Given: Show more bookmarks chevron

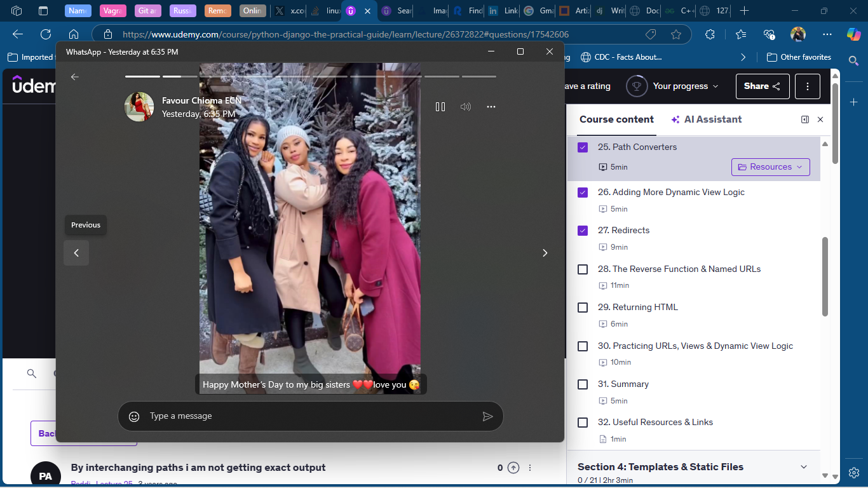Looking at the screenshot, I should point(743,57).
